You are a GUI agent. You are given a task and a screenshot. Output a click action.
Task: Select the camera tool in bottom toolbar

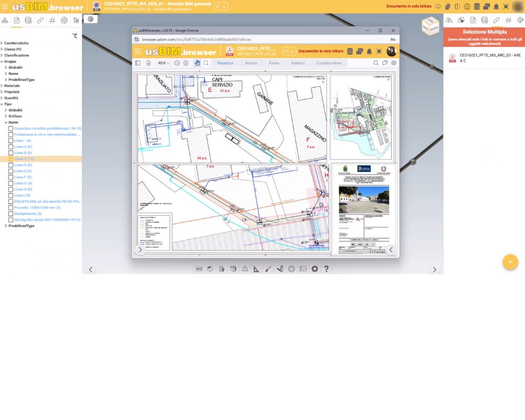[199, 269]
